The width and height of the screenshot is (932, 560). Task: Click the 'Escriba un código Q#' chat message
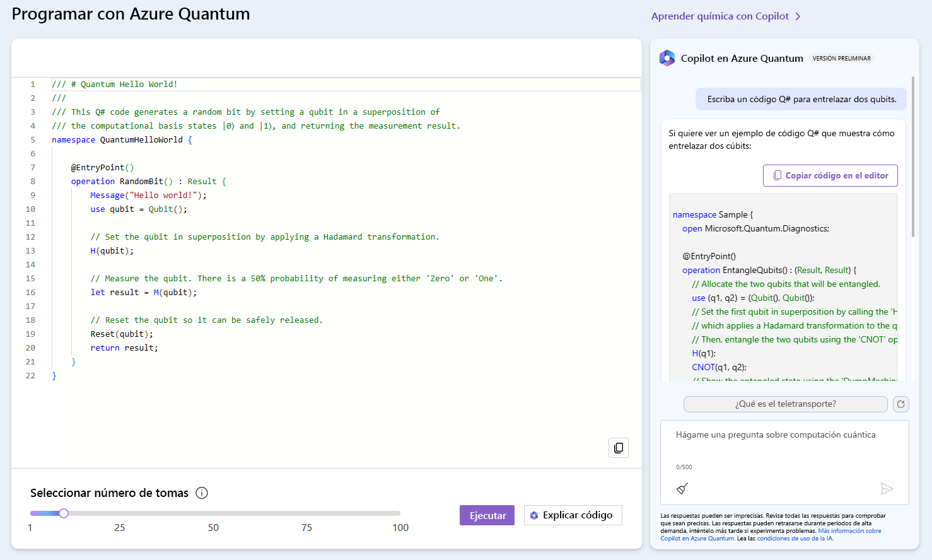tap(801, 99)
